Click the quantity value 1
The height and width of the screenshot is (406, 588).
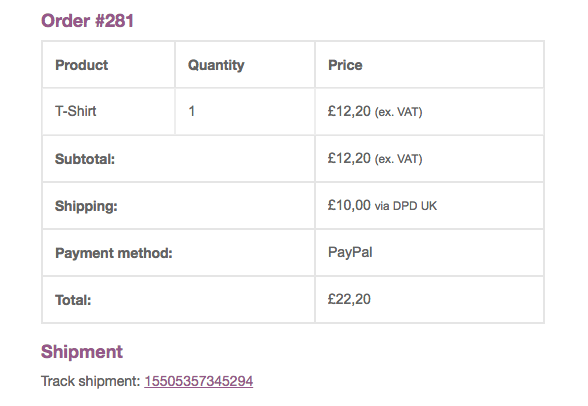tap(192, 111)
